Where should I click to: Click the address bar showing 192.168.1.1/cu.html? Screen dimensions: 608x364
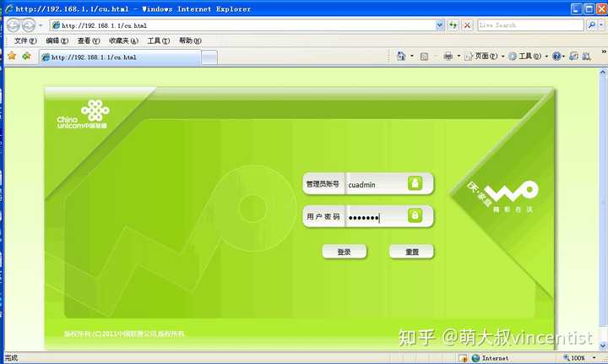pyautogui.click(x=242, y=25)
